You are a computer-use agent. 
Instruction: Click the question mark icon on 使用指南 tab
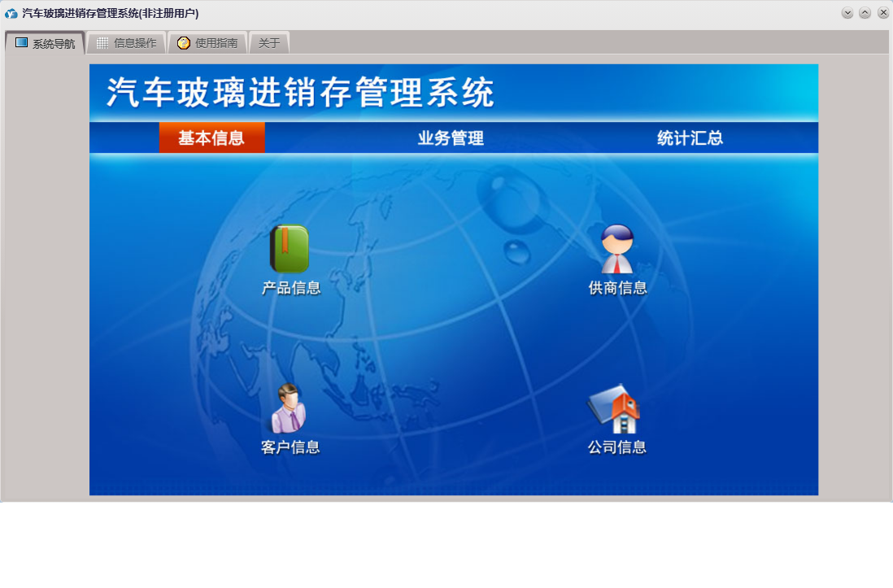pos(184,43)
